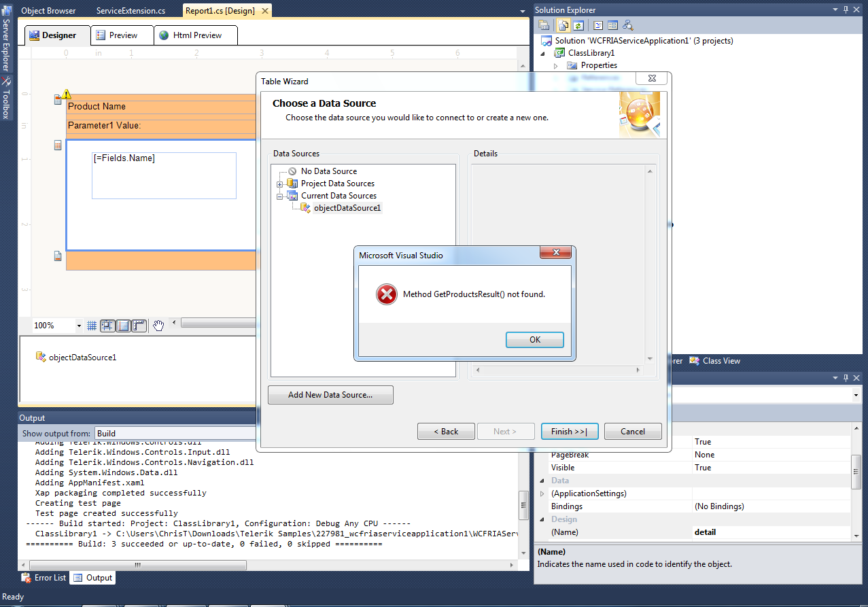
Task: Switch to the Designer tab
Action: (x=58, y=35)
